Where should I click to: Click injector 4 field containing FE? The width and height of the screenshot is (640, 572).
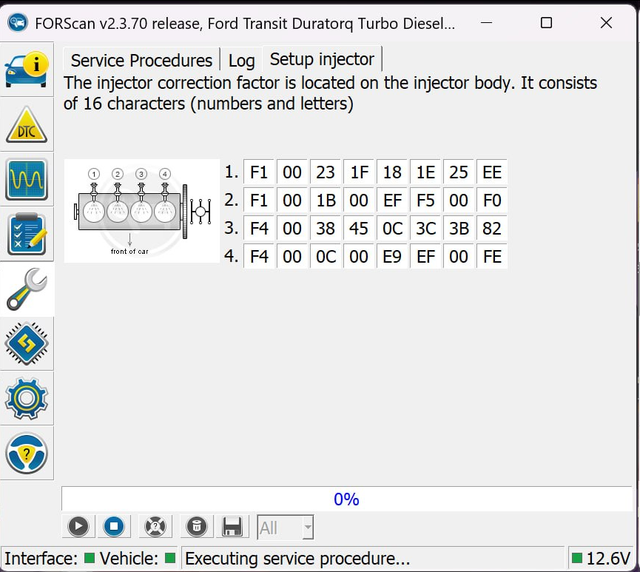click(x=492, y=256)
